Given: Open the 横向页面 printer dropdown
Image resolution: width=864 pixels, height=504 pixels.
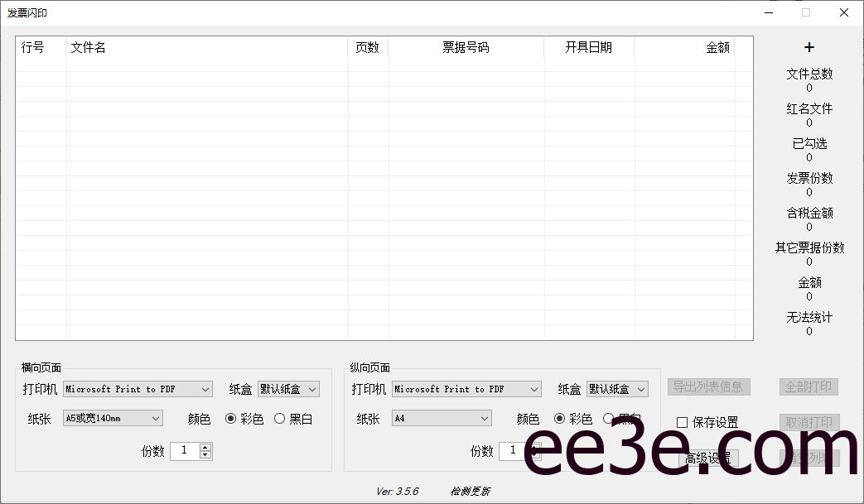Looking at the screenshot, I should pos(138,389).
